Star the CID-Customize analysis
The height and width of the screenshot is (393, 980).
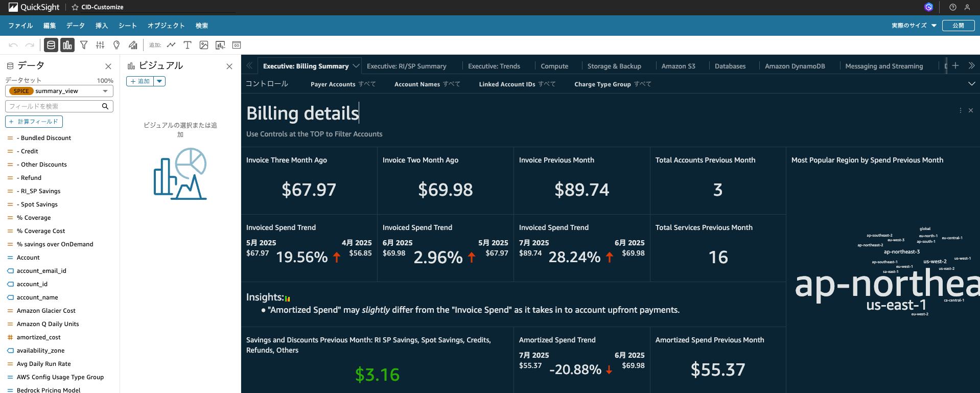click(x=75, y=7)
